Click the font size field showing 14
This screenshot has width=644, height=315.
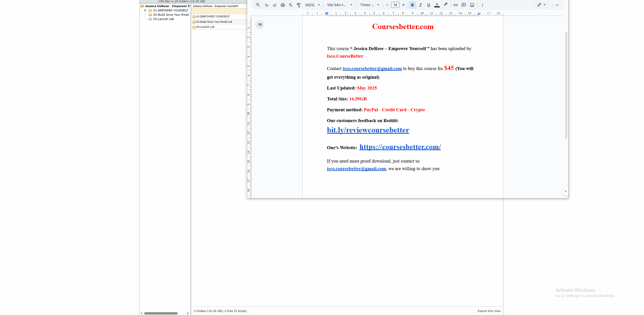click(395, 5)
